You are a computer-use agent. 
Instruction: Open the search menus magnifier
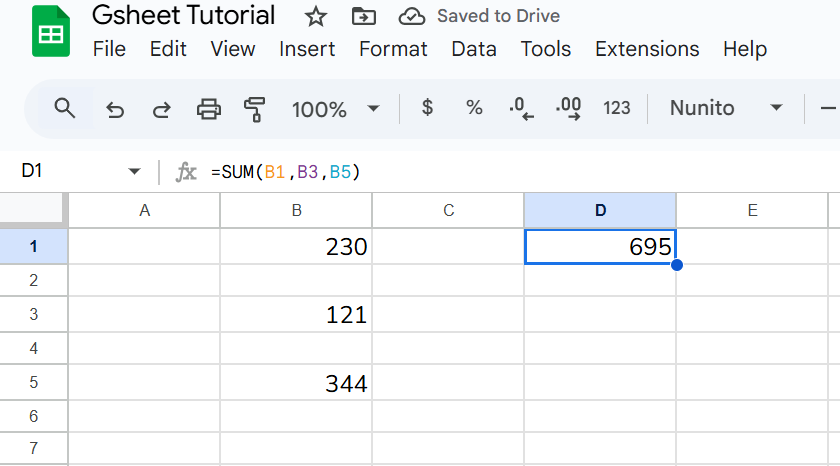[x=65, y=108]
